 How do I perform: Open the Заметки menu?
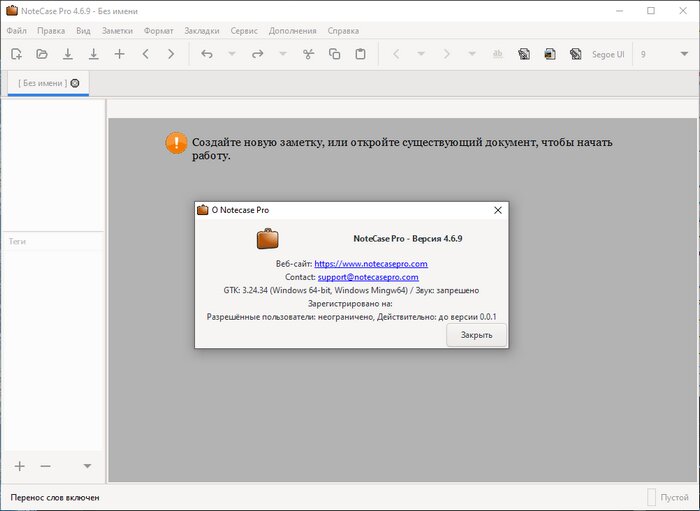(x=117, y=31)
